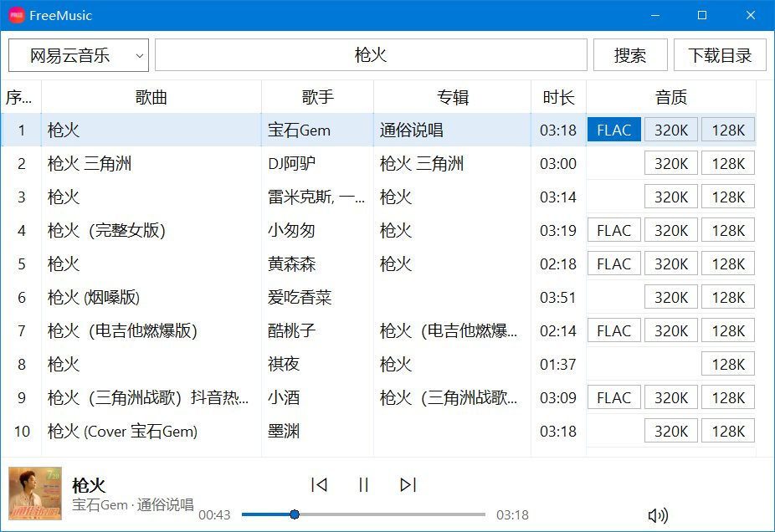Choose 320K for 酷桃子 track

click(670, 330)
